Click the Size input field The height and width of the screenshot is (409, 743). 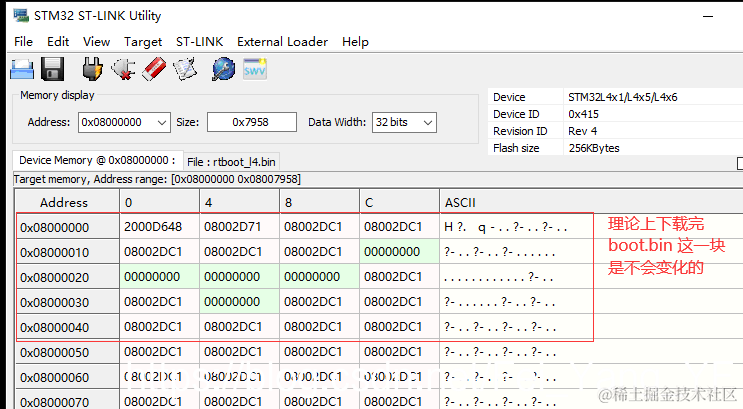click(252, 122)
